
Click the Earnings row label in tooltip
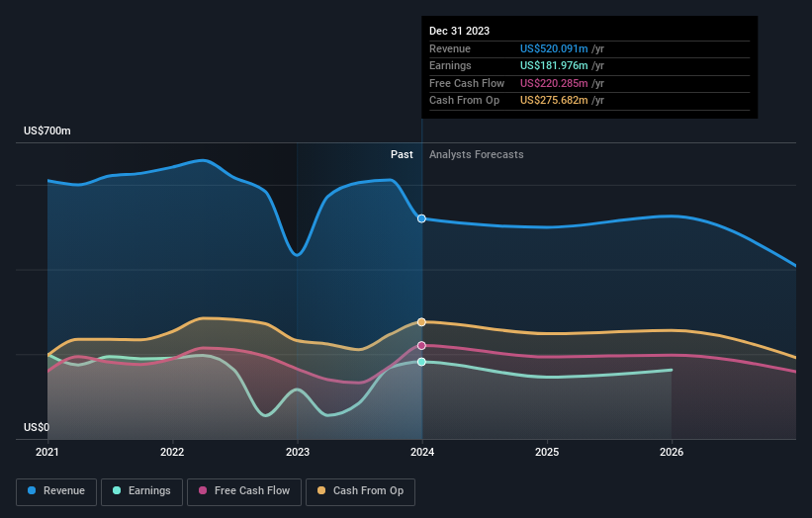(451, 65)
